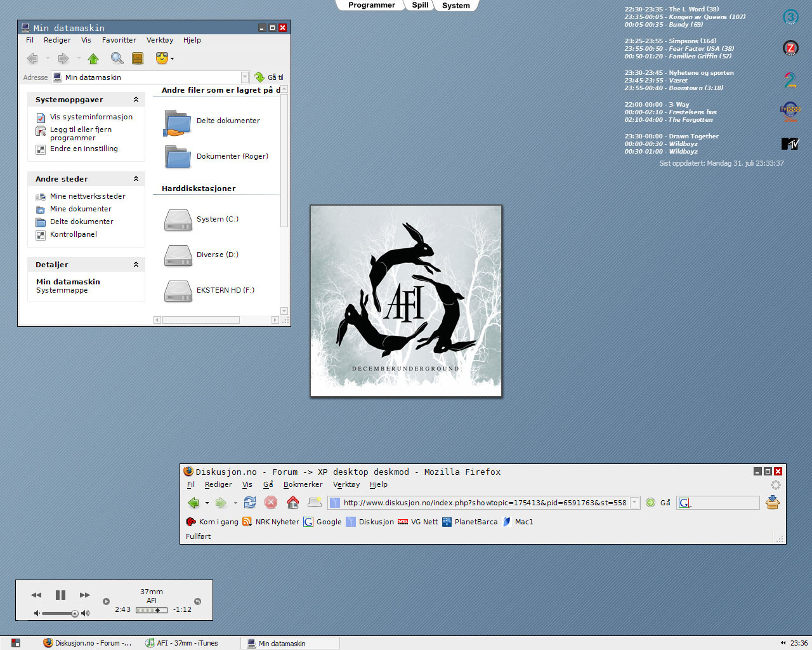Skip to next track in iTunes mini player
812x650 pixels.
85,595
